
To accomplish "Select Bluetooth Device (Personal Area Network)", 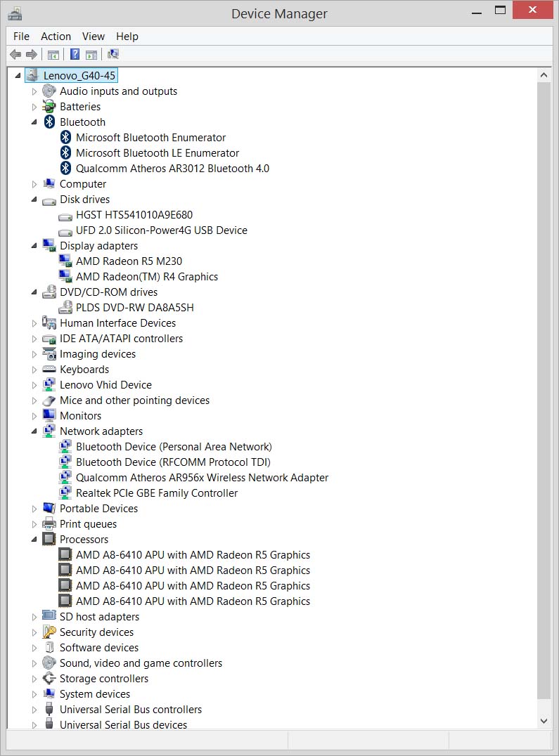I will 174,446.
